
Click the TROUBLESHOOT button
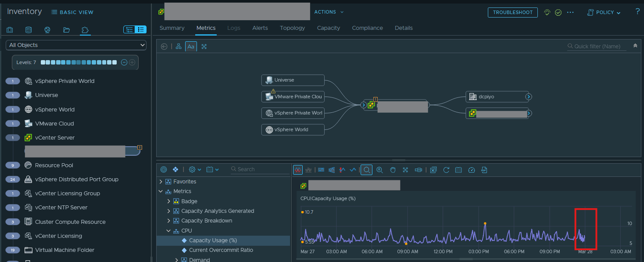[x=513, y=12]
